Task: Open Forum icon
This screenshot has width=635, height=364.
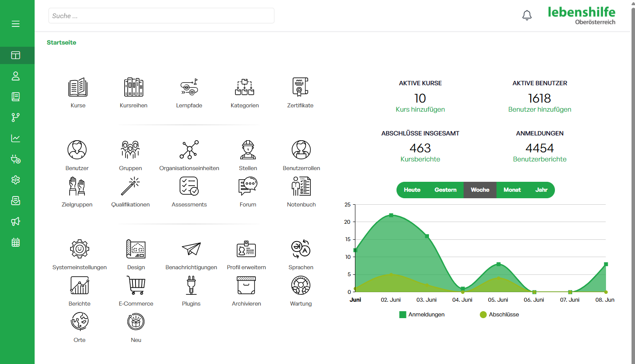Action: pos(248,186)
